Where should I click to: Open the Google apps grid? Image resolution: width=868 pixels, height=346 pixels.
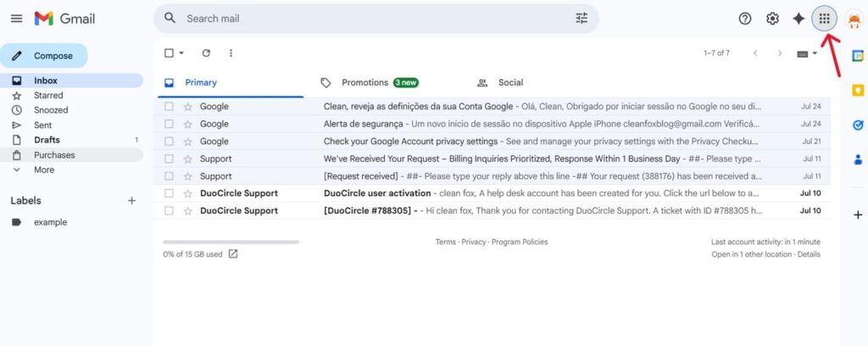[x=824, y=19]
